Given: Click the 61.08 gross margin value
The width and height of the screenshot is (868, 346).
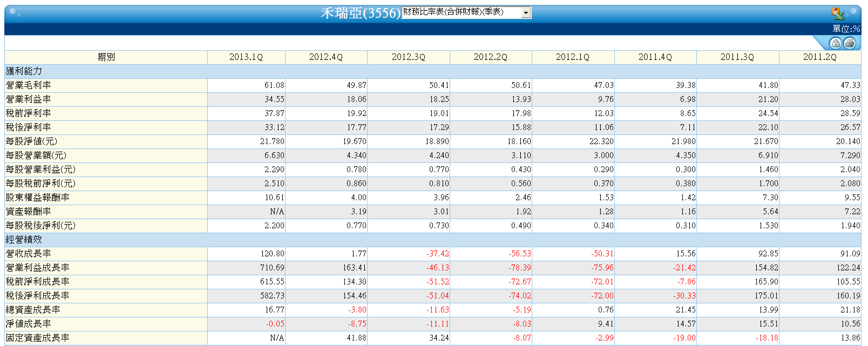Looking at the screenshot, I should 274,85.
